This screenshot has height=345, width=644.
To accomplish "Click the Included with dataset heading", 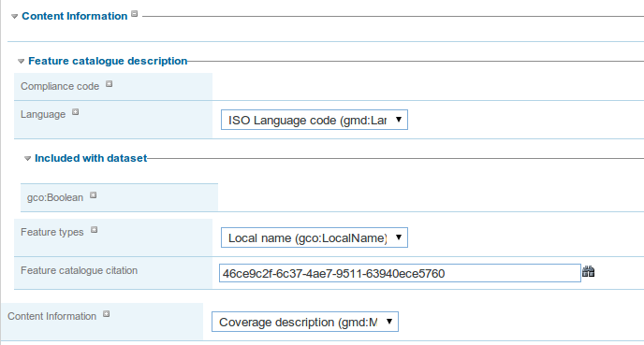I will 91,158.
